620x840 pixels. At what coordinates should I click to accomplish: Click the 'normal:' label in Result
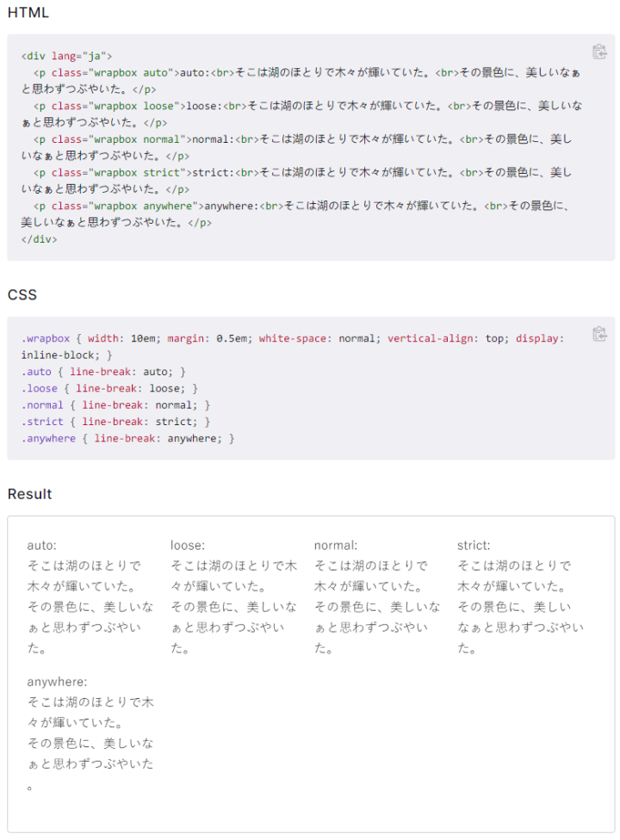click(336, 546)
